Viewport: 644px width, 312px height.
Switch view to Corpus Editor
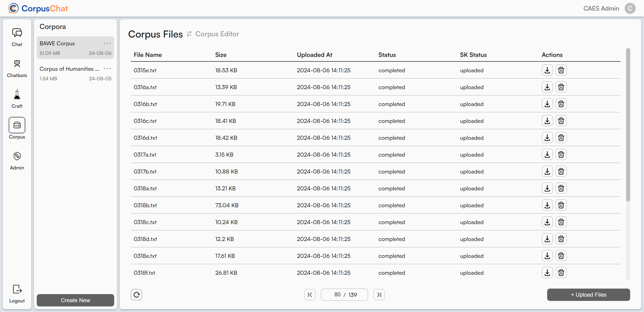coord(217,34)
